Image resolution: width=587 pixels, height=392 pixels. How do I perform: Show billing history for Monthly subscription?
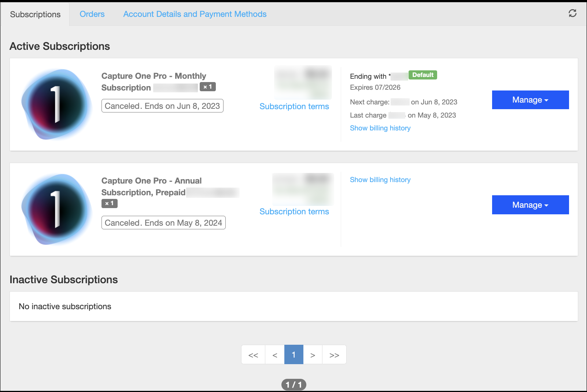(380, 128)
